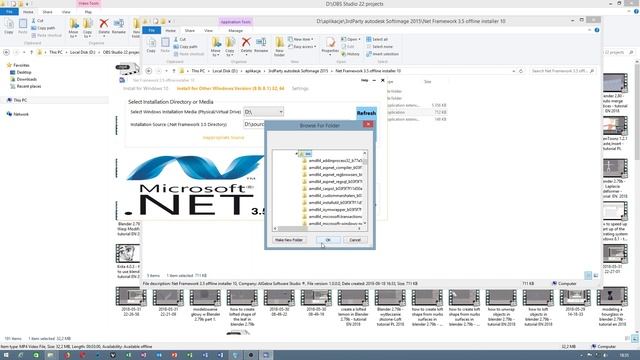Open View tab in front Explorer window

208,31
